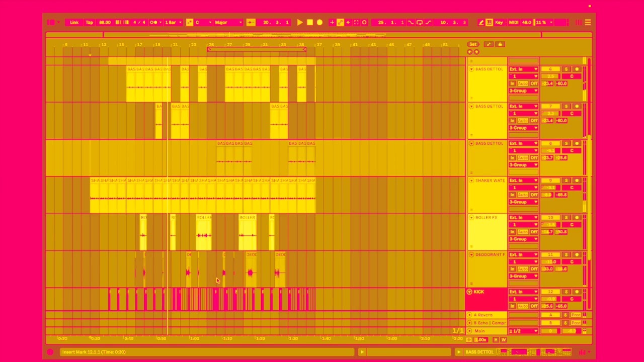Adjust DEODORANT F volume -10.0 slider

point(550,262)
